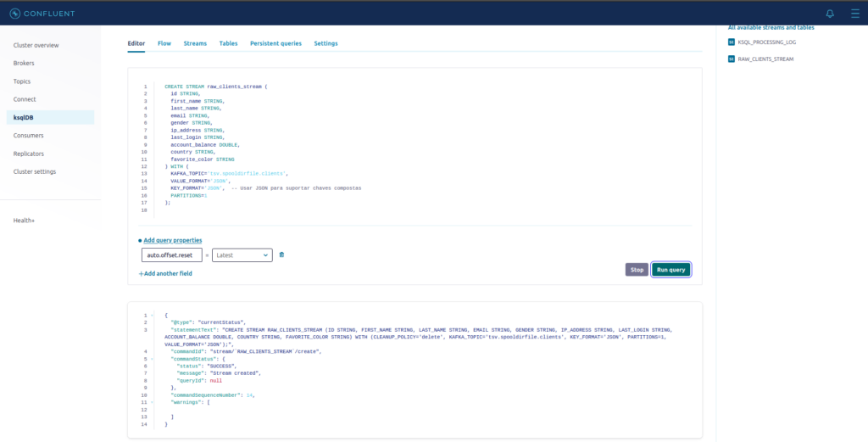Click the stream icon beside RAW_CLIENTS_STREAM
This screenshot has width=868, height=442.
tap(731, 59)
